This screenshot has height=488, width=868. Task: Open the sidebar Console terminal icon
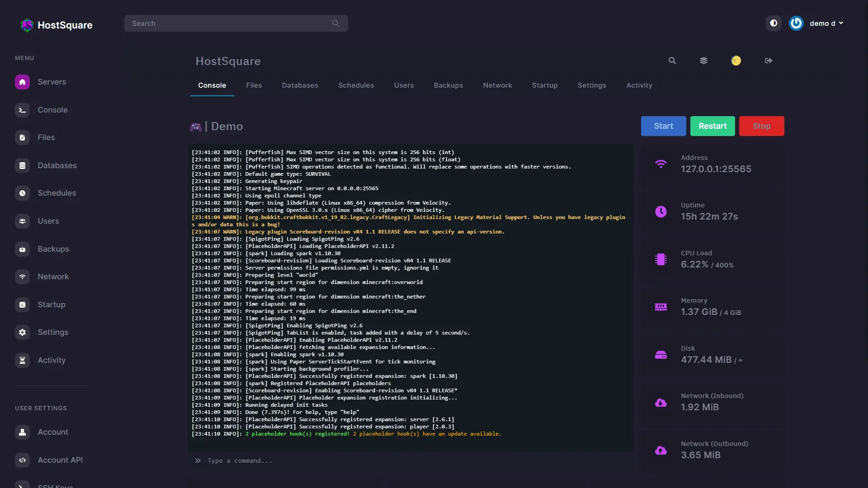point(22,110)
